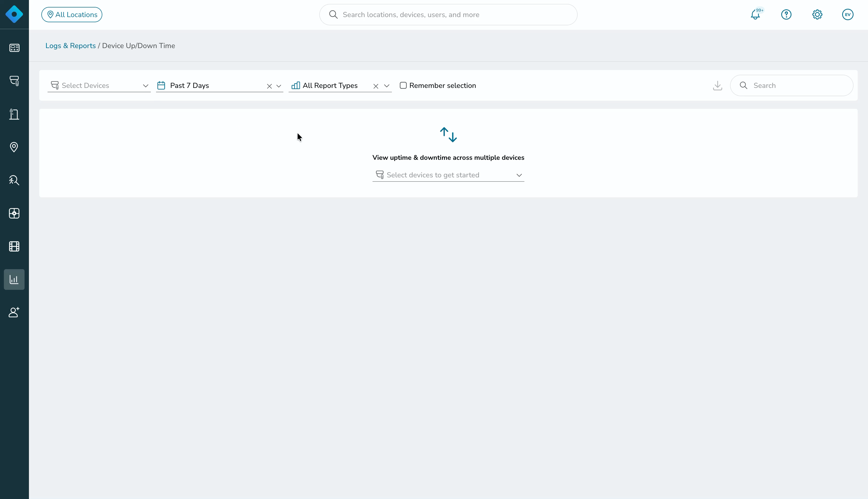The width and height of the screenshot is (868, 499).
Task: Enable the Remember selection checkbox
Action: pyautogui.click(x=403, y=85)
